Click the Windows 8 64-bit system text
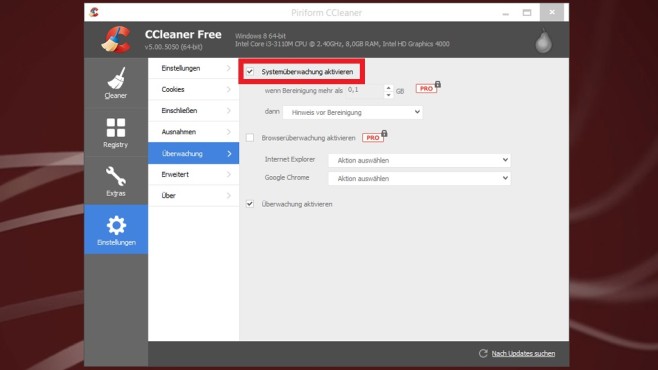The width and height of the screenshot is (658, 370). tap(260, 36)
